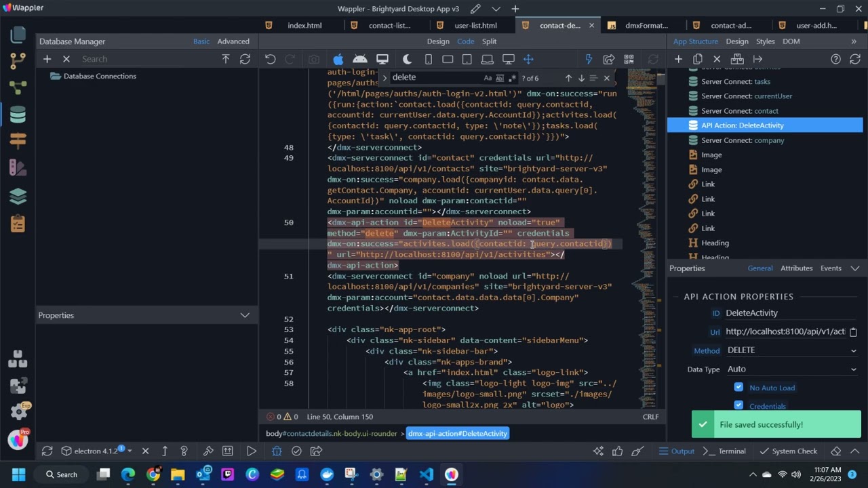868x488 pixels.
Task: Toggle Match Case in find box
Action: point(488,78)
